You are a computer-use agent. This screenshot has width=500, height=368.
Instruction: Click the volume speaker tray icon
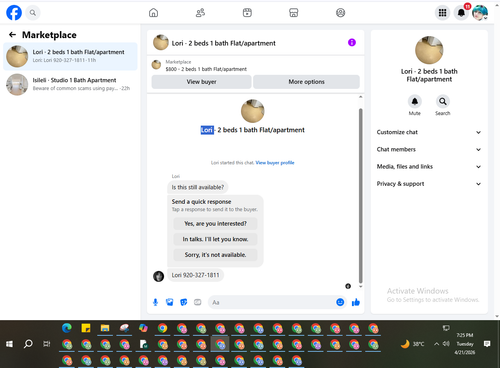tap(446, 344)
